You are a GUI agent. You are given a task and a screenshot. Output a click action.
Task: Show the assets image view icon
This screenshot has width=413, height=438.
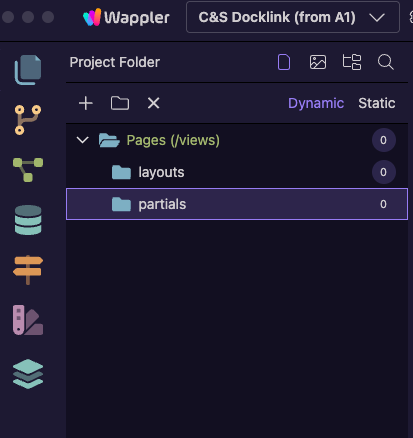(318, 62)
